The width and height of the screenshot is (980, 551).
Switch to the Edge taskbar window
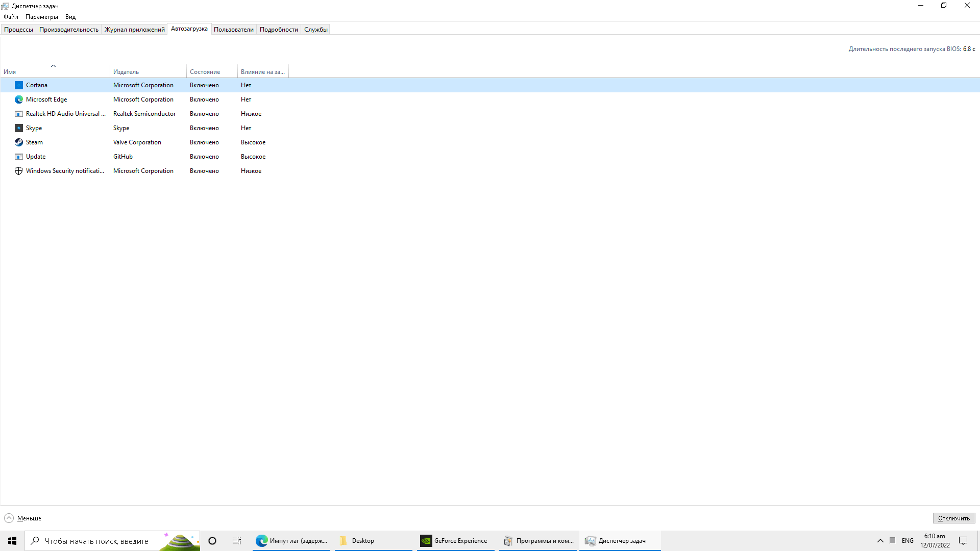(x=292, y=541)
